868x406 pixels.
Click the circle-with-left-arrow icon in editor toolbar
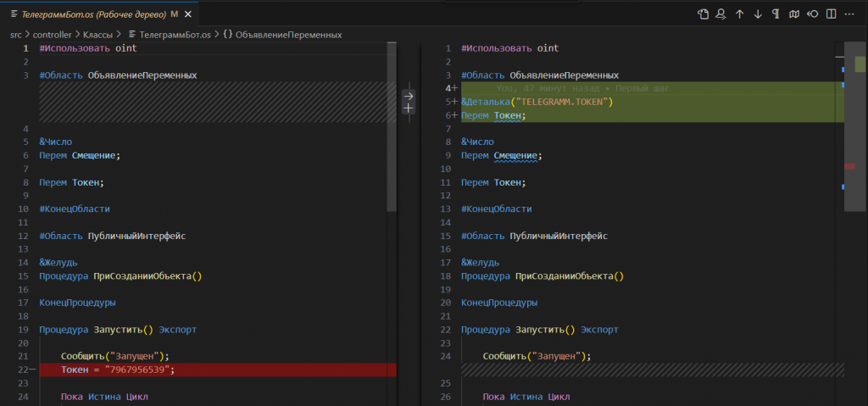point(813,14)
